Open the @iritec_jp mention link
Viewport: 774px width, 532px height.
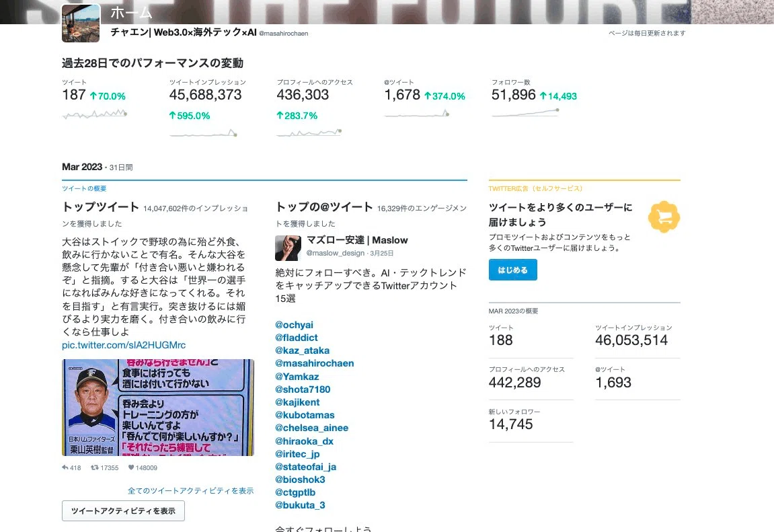pos(297,454)
